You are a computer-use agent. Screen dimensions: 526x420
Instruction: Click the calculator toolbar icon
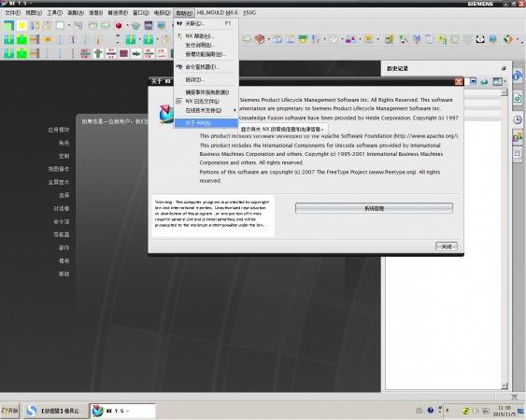[x=149, y=25]
